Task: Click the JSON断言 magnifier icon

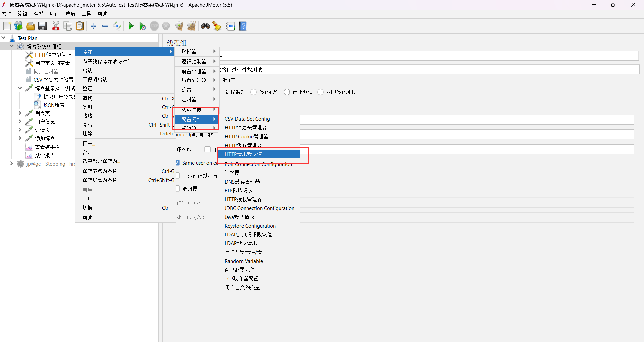Action: coord(37,105)
